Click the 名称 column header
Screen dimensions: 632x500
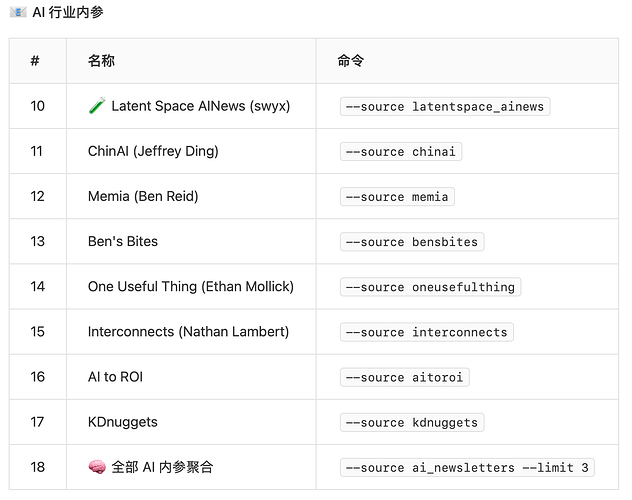pos(101,61)
